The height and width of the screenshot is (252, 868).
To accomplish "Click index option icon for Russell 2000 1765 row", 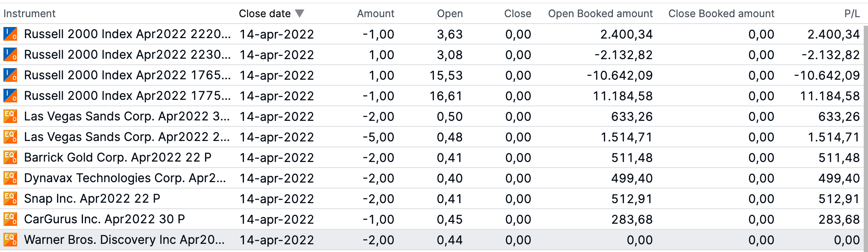I will coord(10,75).
